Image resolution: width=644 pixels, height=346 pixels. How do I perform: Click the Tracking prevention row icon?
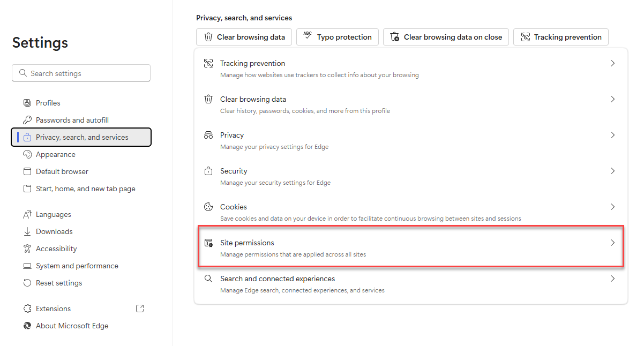[208, 64]
